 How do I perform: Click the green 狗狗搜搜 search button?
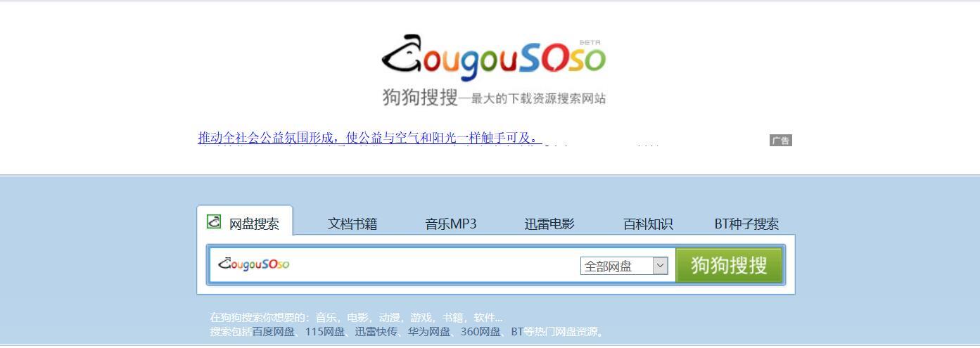click(x=730, y=265)
